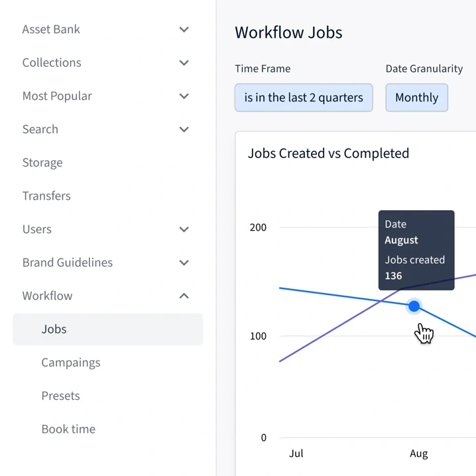
Task: Collapse the Workflow section chevron
Action: (184, 296)
